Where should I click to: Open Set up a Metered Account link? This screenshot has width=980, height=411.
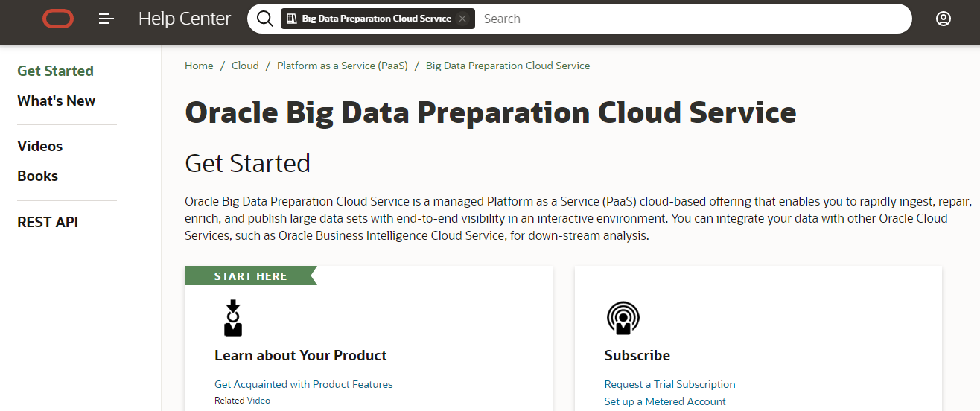(665, 401)
